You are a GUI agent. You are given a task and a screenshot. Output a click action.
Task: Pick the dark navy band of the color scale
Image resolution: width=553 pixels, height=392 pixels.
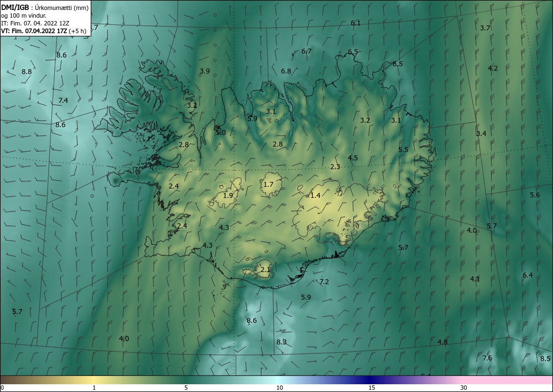coord(369,380)
